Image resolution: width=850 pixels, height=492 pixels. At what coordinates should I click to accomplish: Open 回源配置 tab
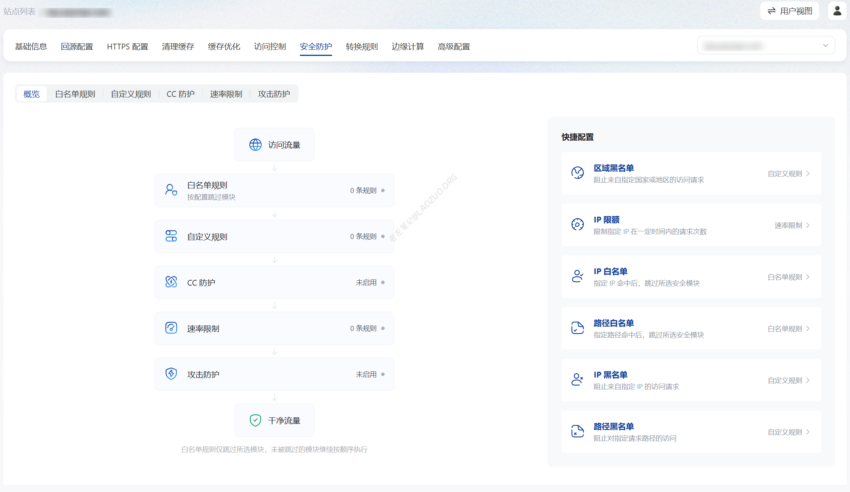76,47
